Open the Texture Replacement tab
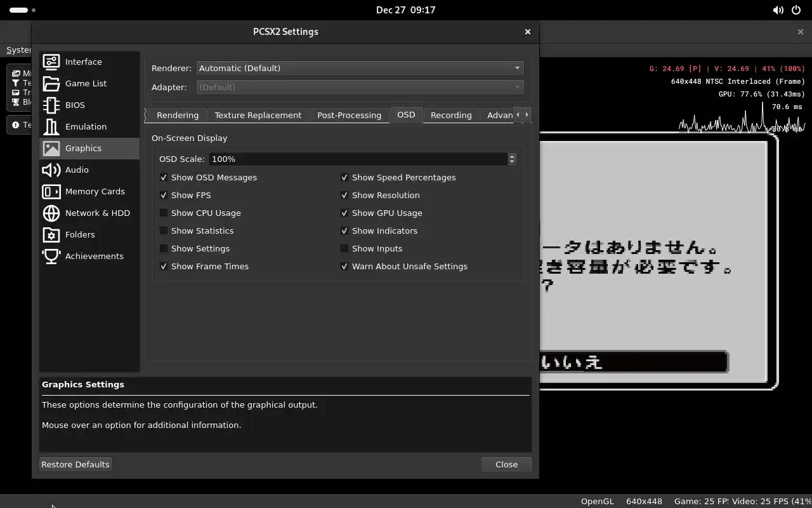Image resolution: width=812 pixels, height=508 pixels. (x=258, y=115)
